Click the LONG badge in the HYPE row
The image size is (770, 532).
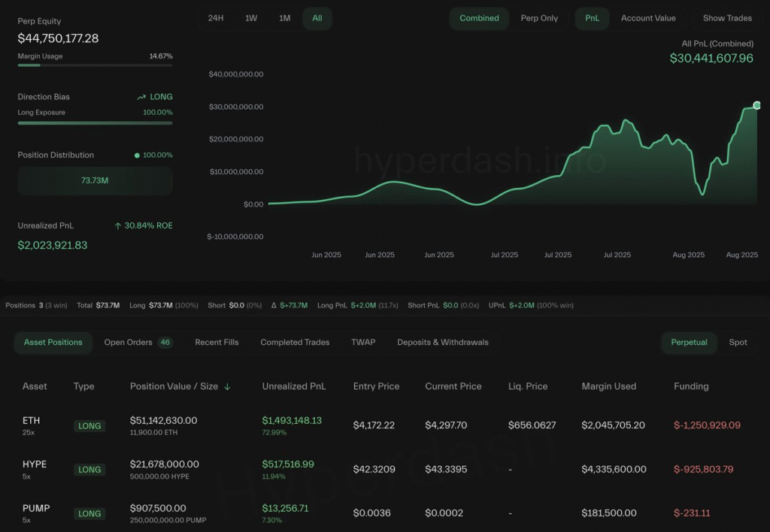click(89, 470)
